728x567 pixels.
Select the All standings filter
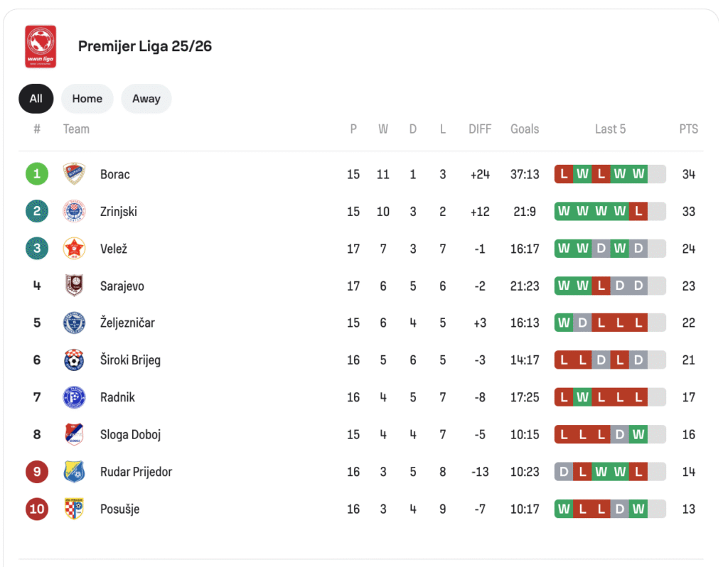(x=36, y=99)
